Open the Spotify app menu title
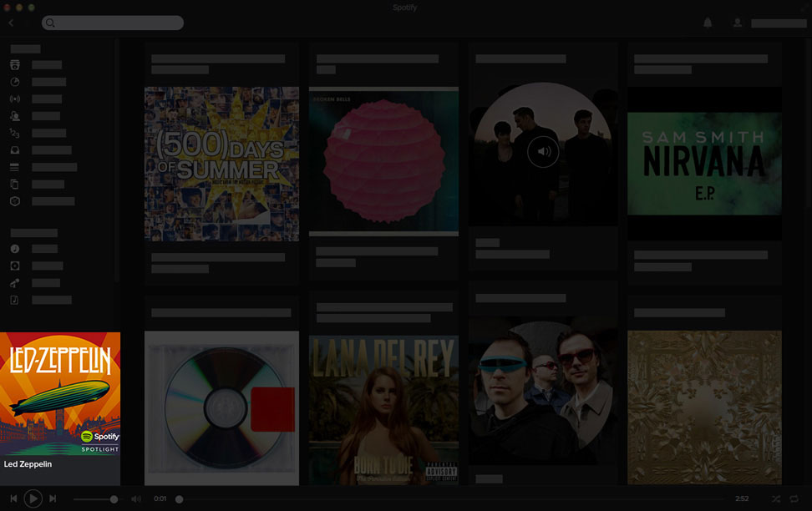Screen dimensions: 812x511 [405, 8]
